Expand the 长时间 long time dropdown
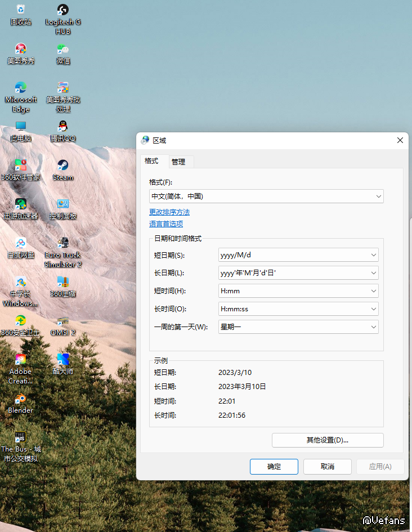412x532 pixels. point(298,309)
